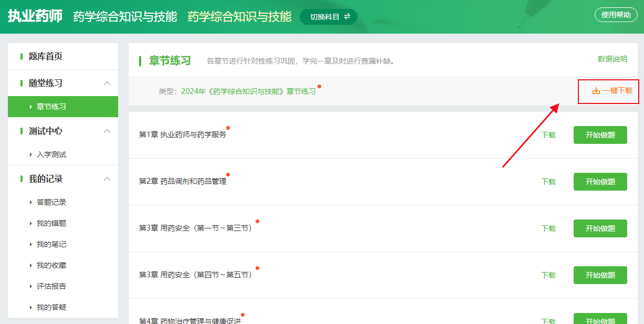Open 题库首页 in the sidebar

46,57
